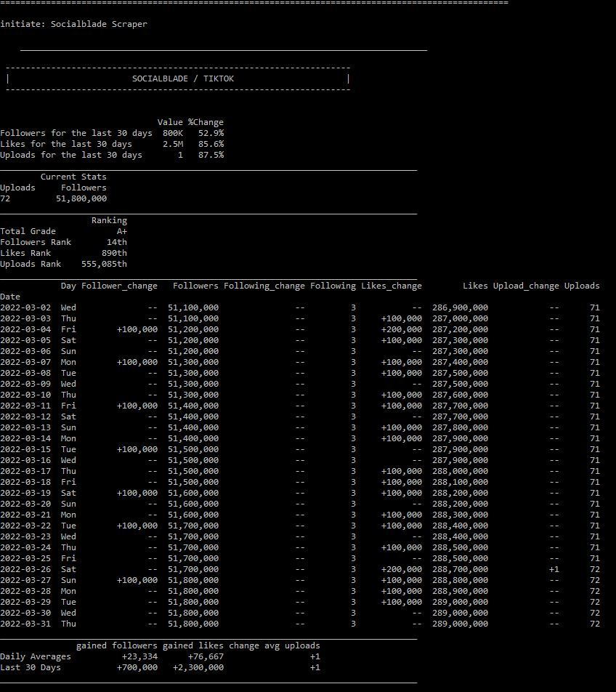This screenshot has width=616, height=692.
Task: Click the date '2022-03-26' in the table
Action: pyautogui.click(x=25, y=569)
